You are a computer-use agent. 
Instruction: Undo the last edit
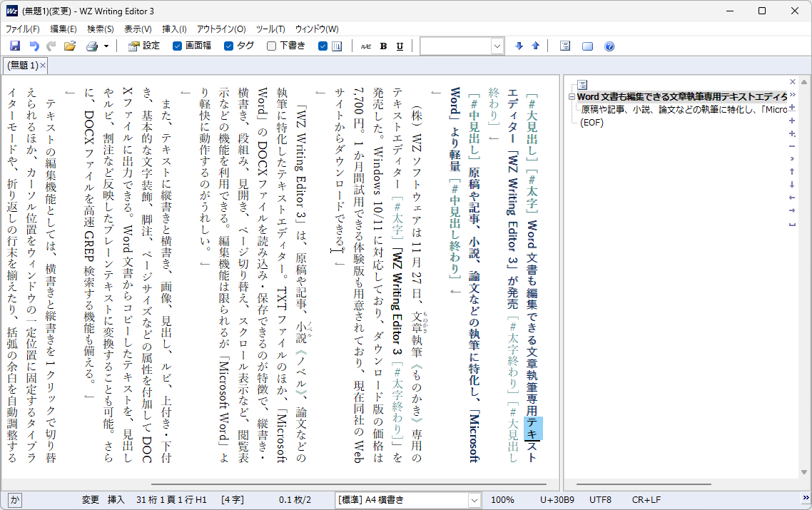point(33,46)
